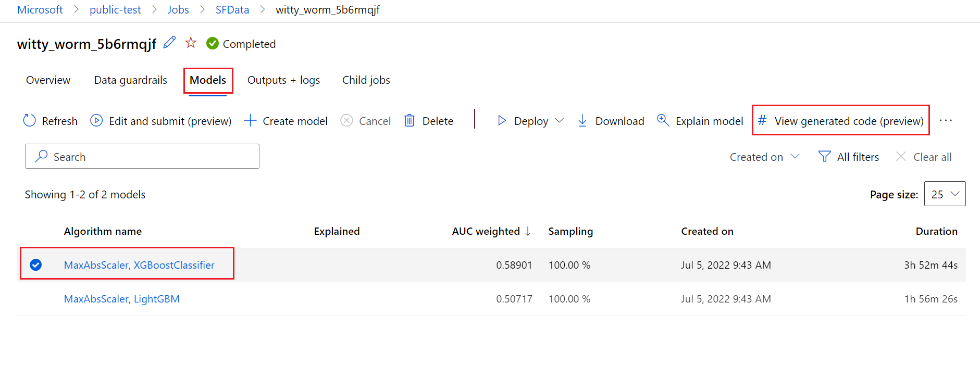Image resolution: width=980 pixels, height=366 pixels.
Task: Open the more options ellipsis menu
Action: coord(946,121)
